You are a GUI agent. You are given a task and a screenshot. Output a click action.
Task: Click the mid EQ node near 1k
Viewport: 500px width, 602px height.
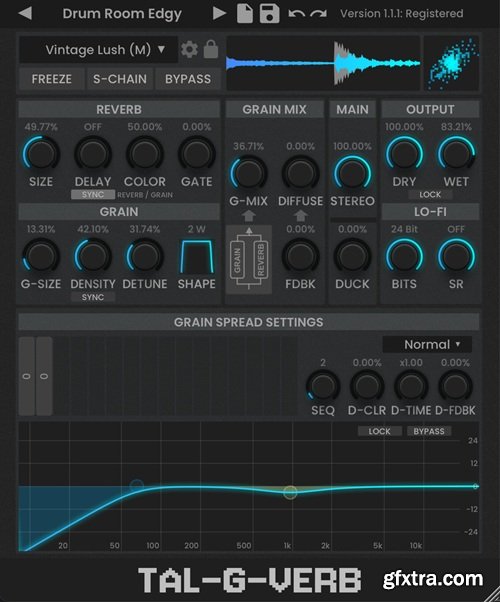(x=290, y=493)
